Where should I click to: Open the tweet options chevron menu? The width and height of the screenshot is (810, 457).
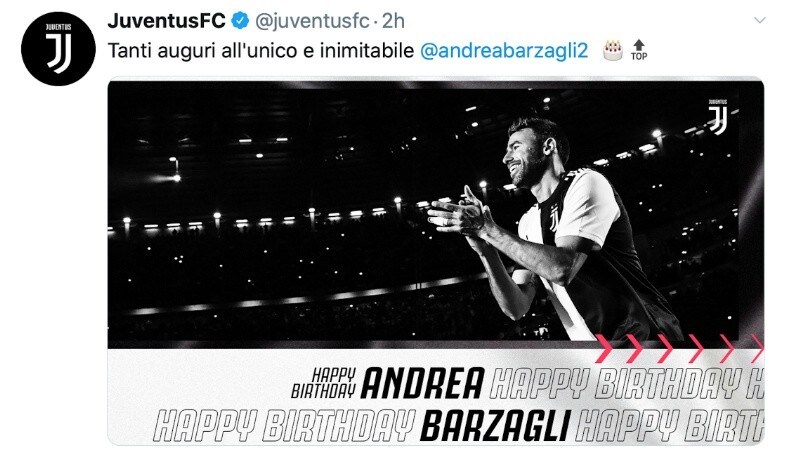click(x=759, y=20)
